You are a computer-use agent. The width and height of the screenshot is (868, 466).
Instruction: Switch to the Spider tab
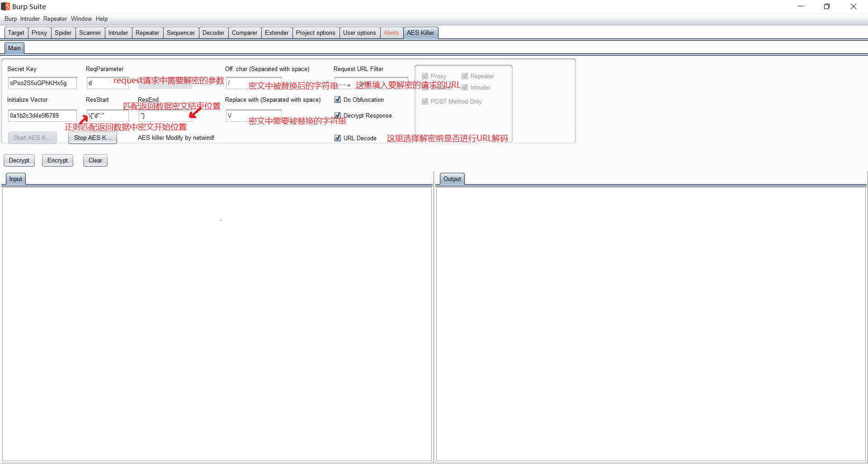pos(63,33)
